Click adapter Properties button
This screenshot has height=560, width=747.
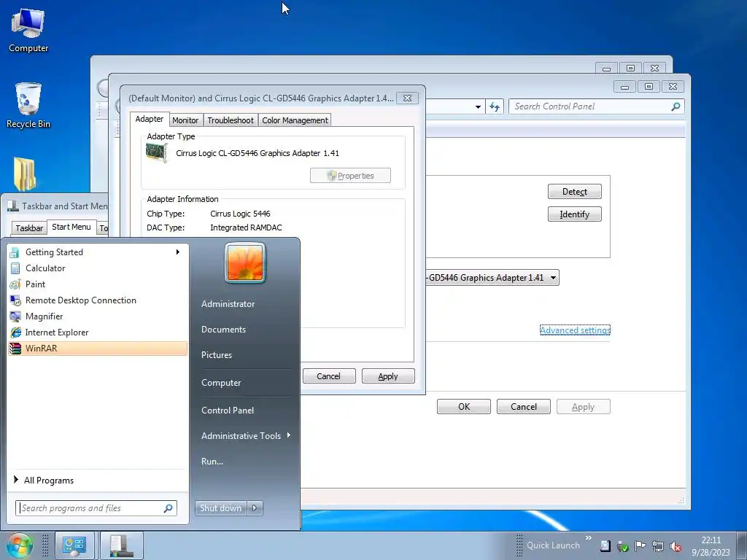[x=350, y=176]
